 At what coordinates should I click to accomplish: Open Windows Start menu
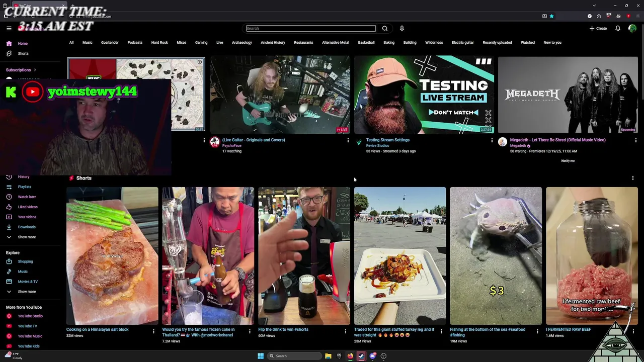click(261, 356)
